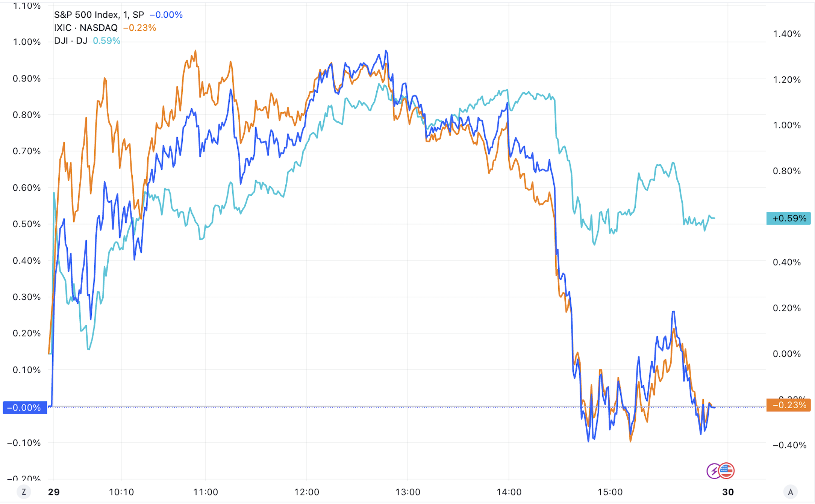Click the teal +0.59% price label
815x504 pixels.
[x=788, y=218]
